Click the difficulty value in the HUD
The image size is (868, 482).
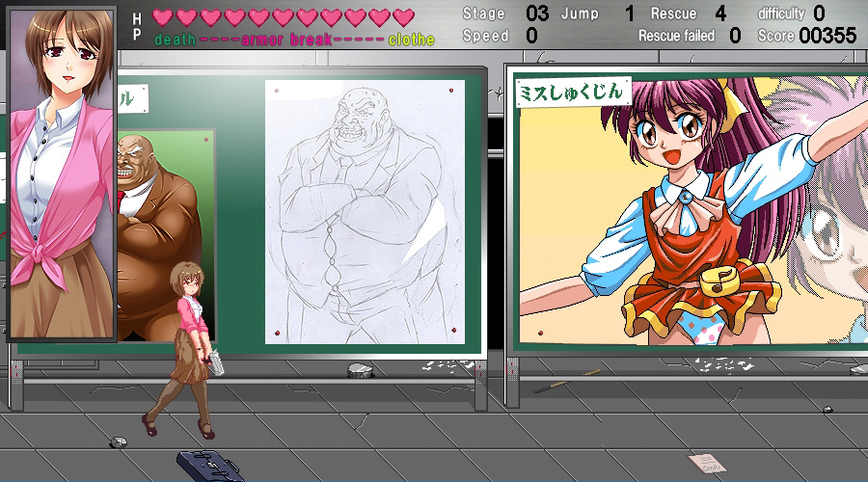coord(819,13)
